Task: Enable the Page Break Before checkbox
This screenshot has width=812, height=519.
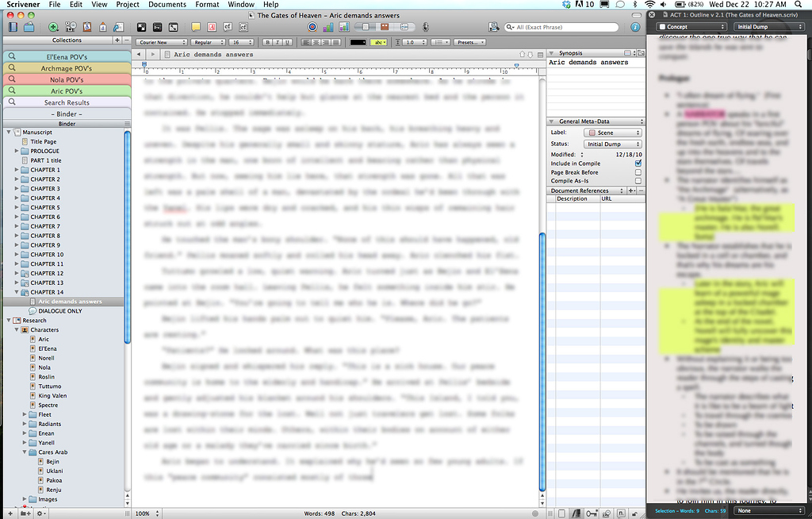Action: click(x=638, y=172)
